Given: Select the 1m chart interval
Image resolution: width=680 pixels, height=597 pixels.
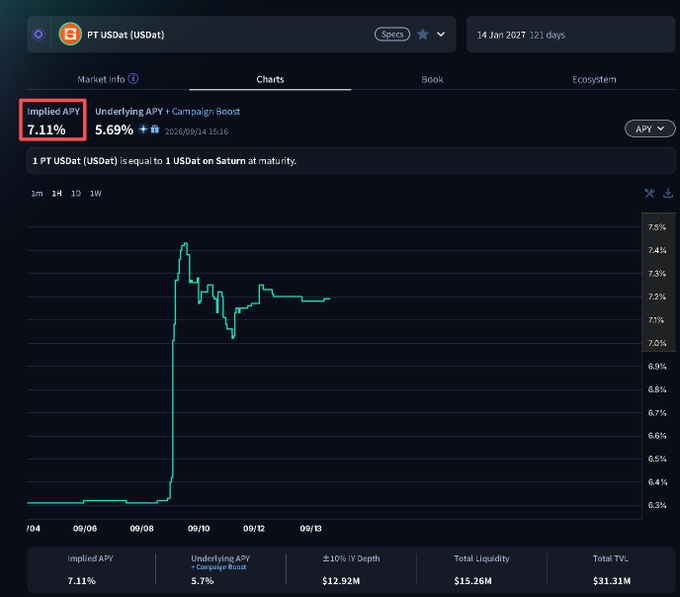Looking at the screenshot, I should (x=37, y=193).
